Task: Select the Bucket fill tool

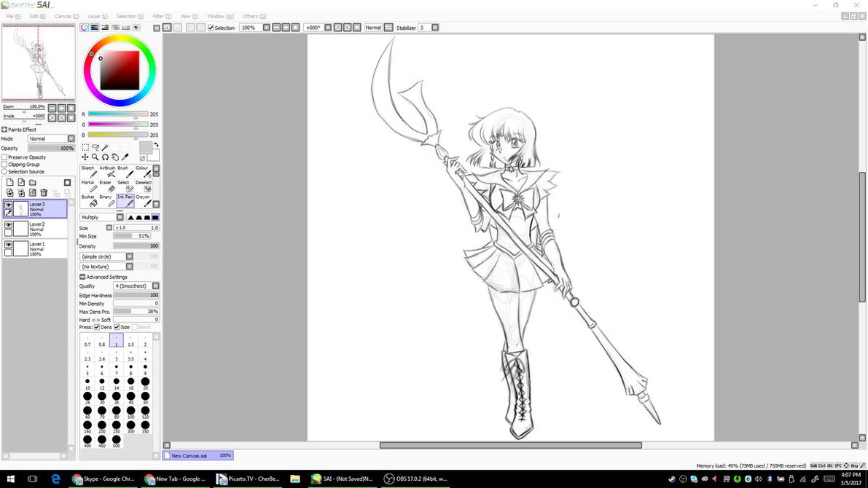Action: pyautogui.click(x=88, y=200)
